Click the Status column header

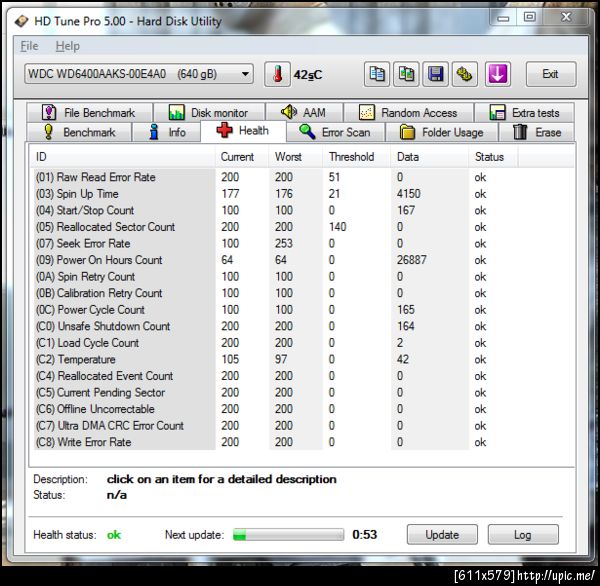point(493,157)
